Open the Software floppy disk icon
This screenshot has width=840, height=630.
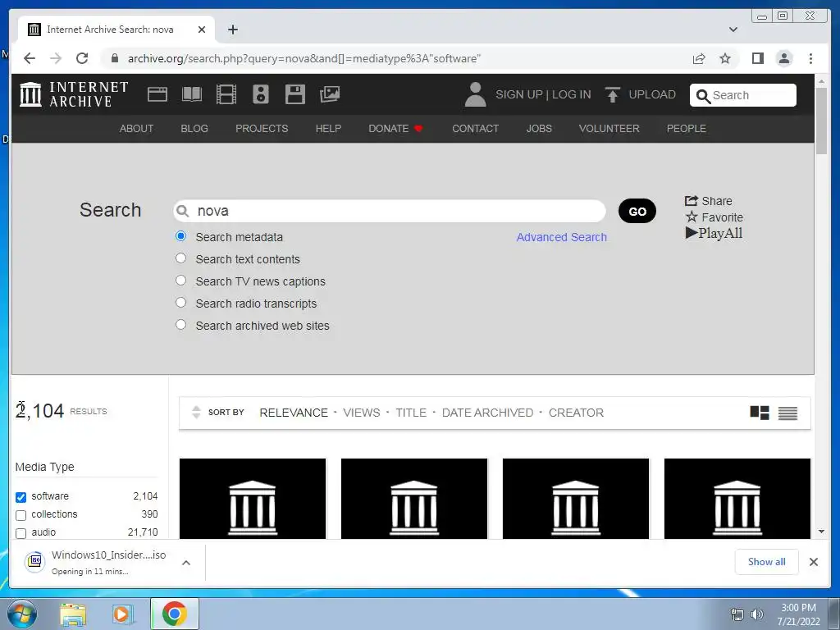coord(295,94)
